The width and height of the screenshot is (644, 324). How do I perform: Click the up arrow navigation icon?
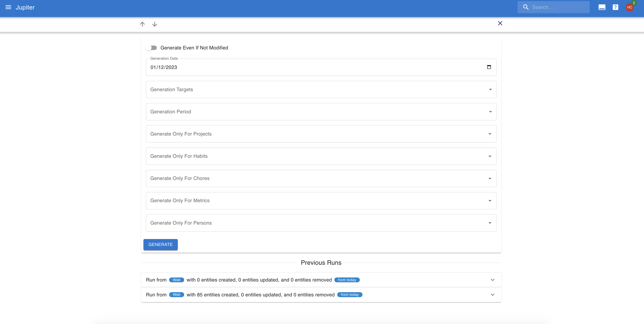click(x=142, y=24)
